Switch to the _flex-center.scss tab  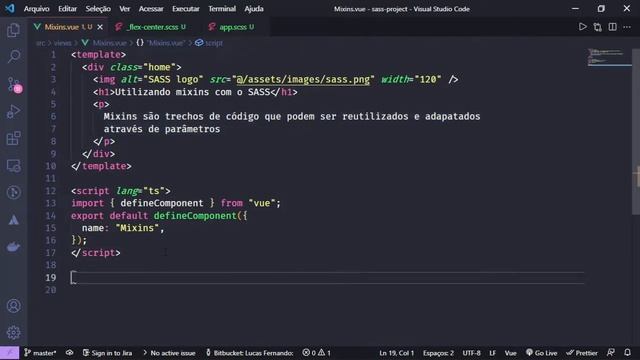pos(151,27)
